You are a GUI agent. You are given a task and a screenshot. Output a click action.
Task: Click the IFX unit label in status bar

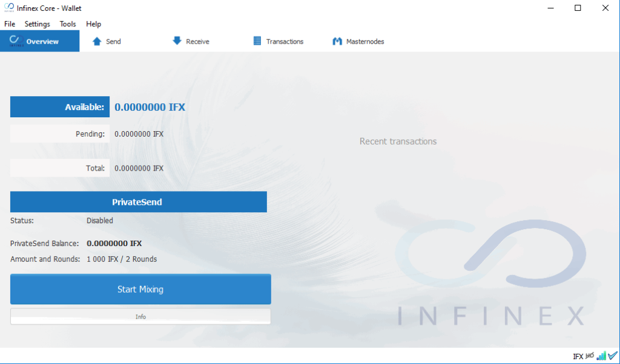pos(578,356)
